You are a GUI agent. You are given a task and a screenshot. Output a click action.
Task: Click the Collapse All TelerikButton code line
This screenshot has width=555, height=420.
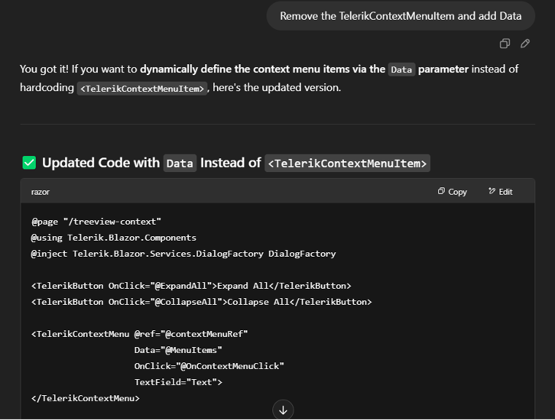tap(201, 302)
